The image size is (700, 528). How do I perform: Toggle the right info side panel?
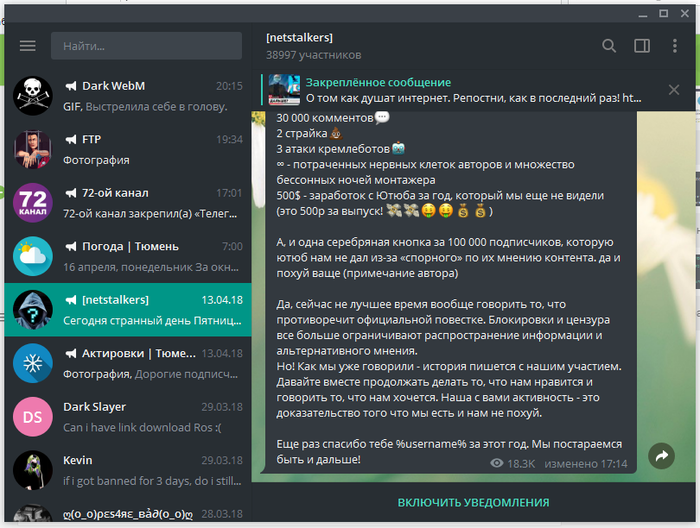642,46
